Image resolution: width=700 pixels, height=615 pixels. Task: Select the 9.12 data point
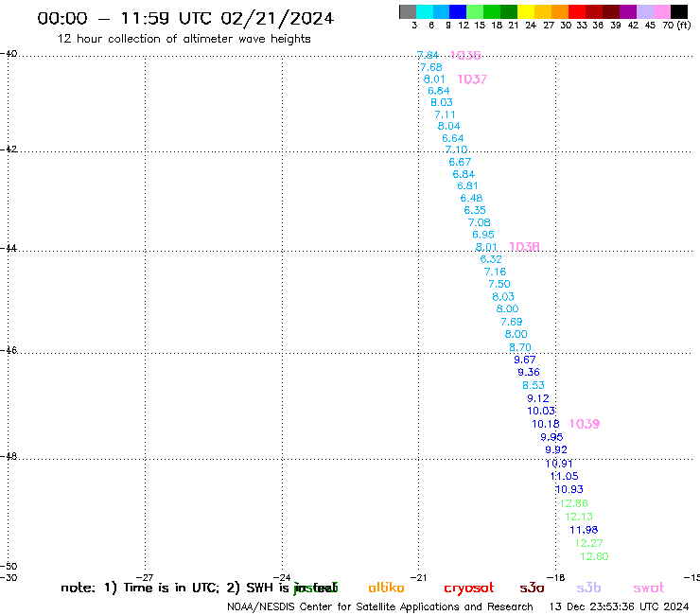click(x=538, y=398)
